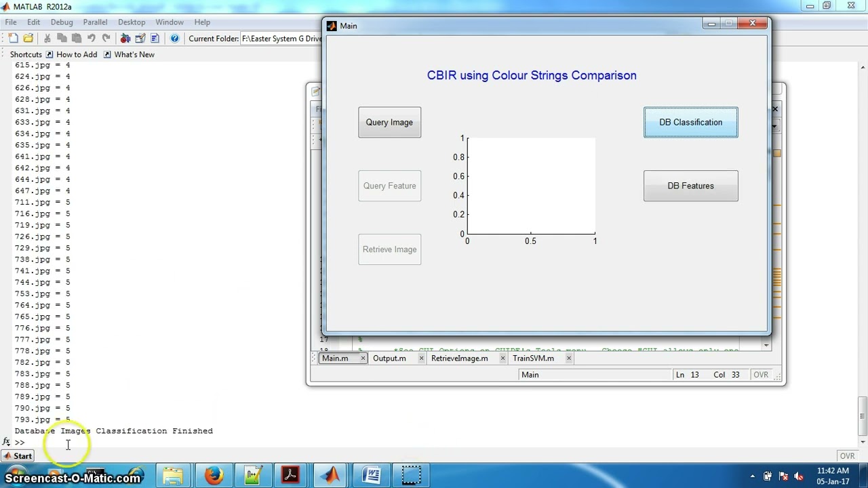Click the DB Features button
Viewport: 868px width, 488px height.
(690, 186)
